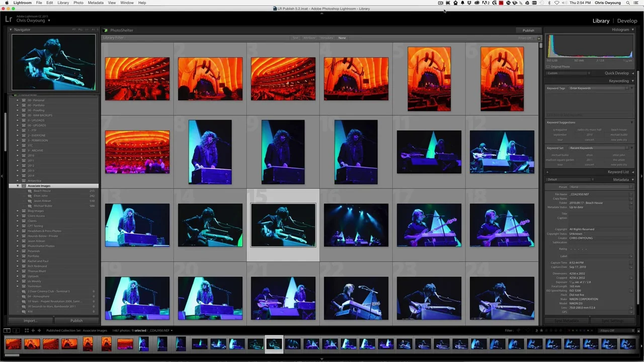Switch to the secondary display window icon
The height and width of the screenshot is (362, 644).
pos(16,330)
